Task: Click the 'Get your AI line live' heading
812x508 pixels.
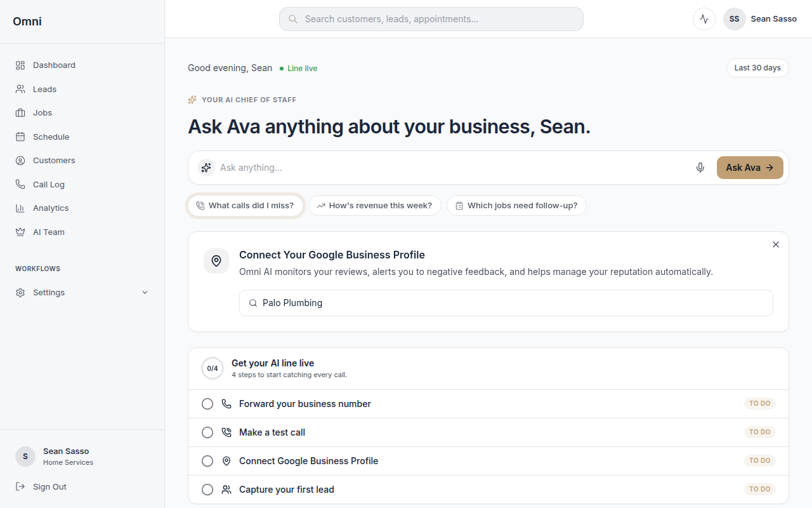Action: (x=273, y=363)
